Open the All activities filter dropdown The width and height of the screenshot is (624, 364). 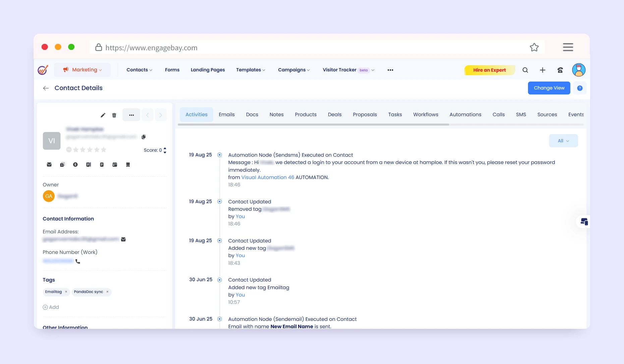tap(563, 141)
